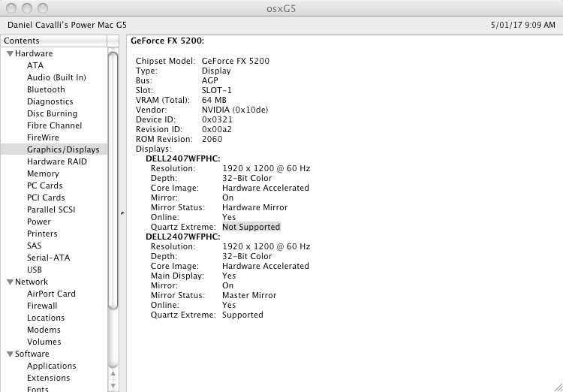Click the NVIDIA (0x10de) vendor value

coord(235,110)
